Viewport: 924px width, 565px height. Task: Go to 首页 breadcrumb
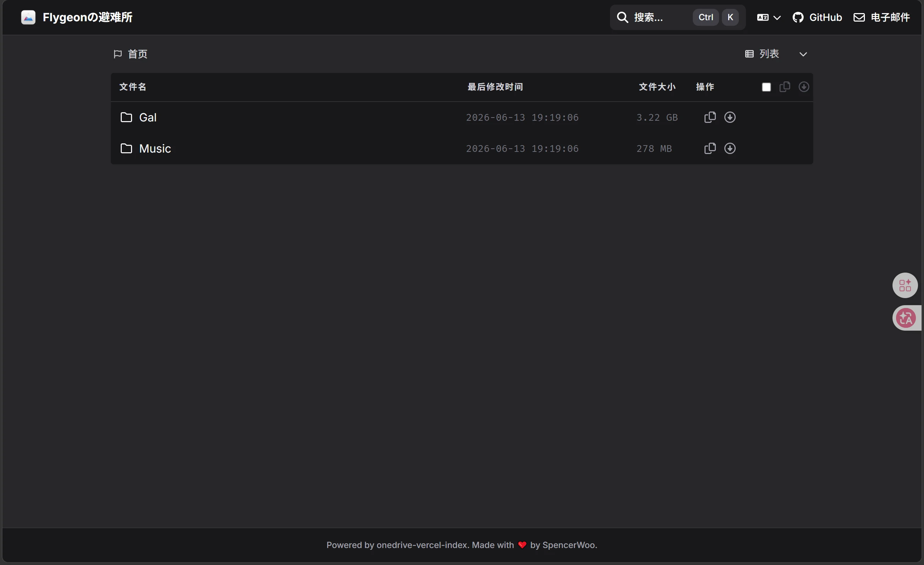coord(138,54)
